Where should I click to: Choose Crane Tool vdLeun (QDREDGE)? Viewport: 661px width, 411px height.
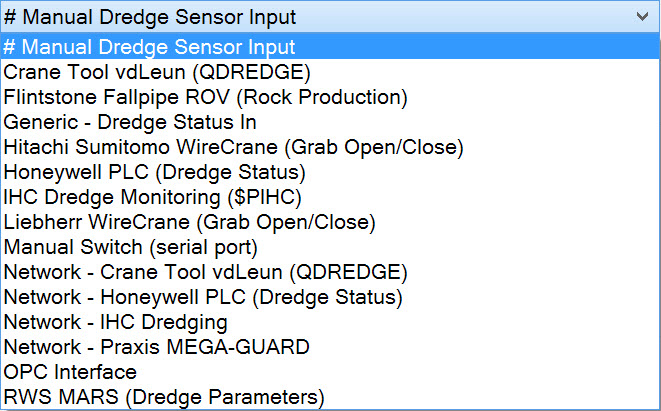(x=157, y=72)
